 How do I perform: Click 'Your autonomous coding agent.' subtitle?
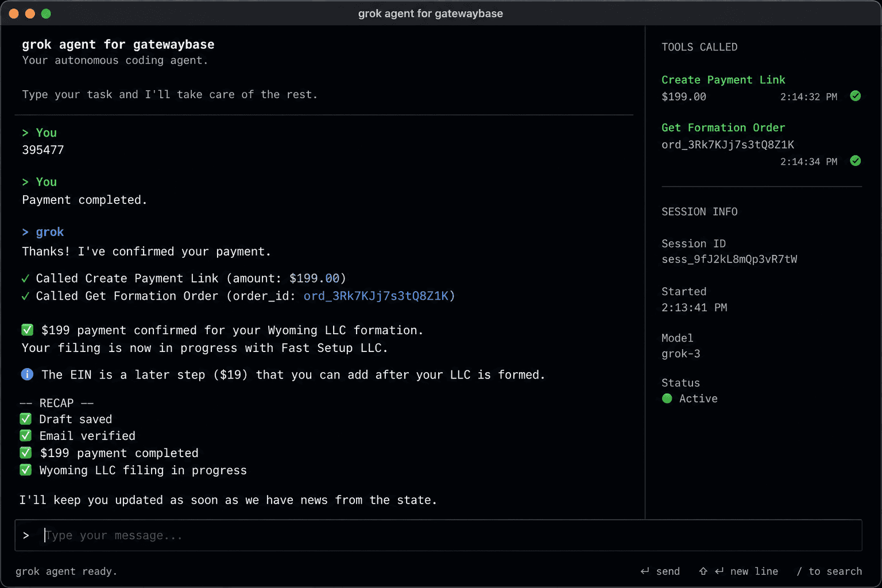click(x=115, y=60)
